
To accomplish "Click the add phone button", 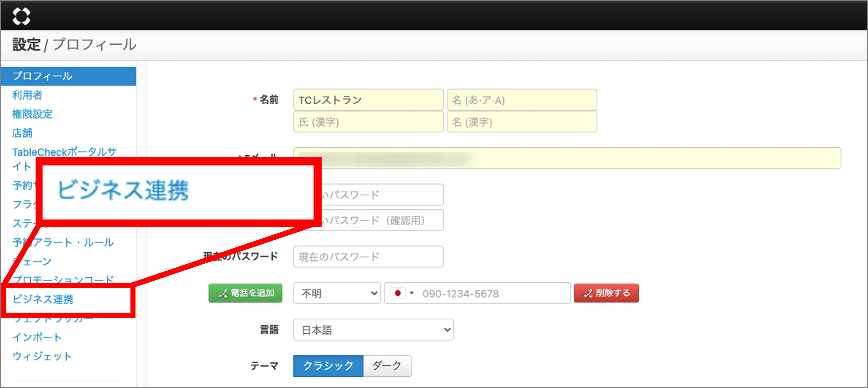I will coord(245,293).
